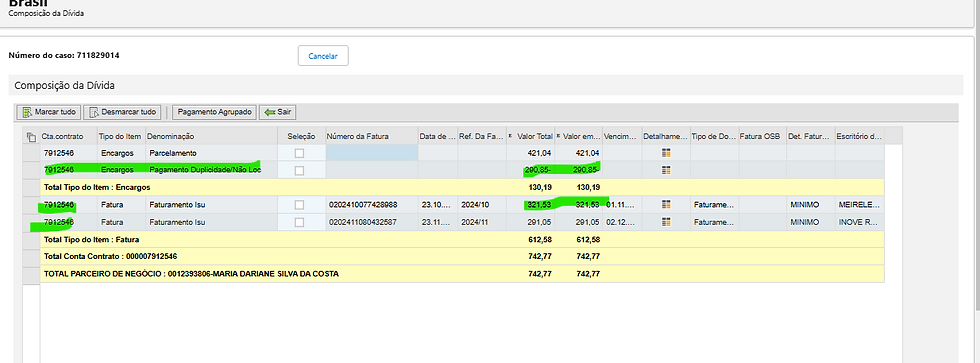Click the select-all icon in table corner
The height and width of the screenshot is (363, 980).
pos(31,136)
